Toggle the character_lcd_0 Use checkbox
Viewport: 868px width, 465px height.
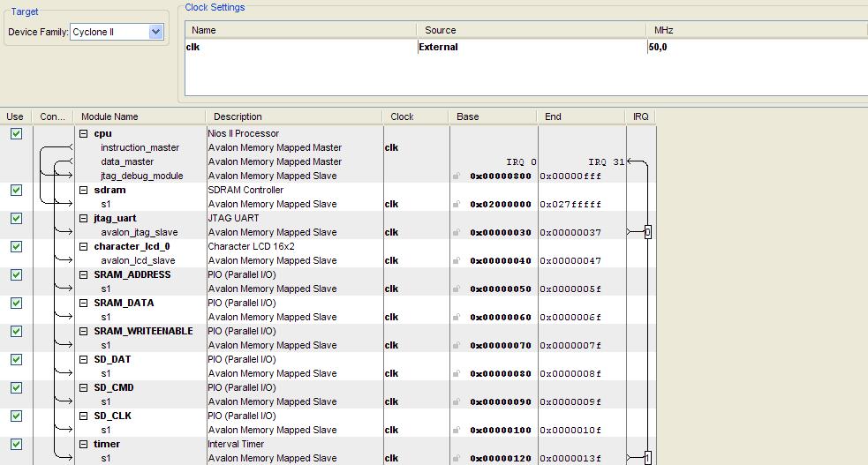click(17, 246)
